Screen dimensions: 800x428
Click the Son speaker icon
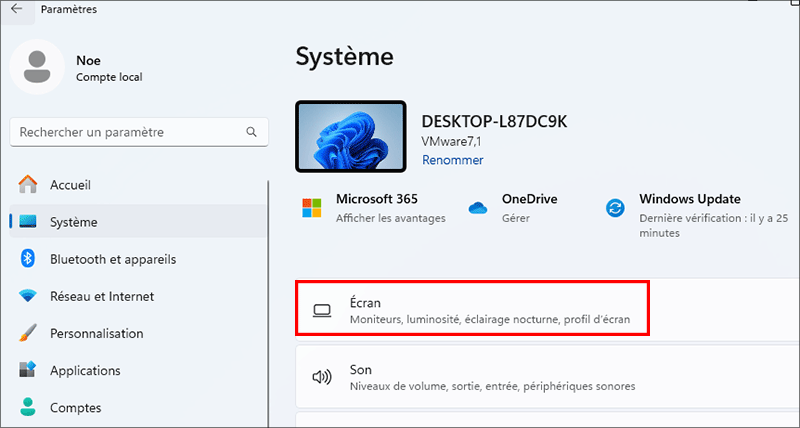pyautogui.click(x=322, y=377)
